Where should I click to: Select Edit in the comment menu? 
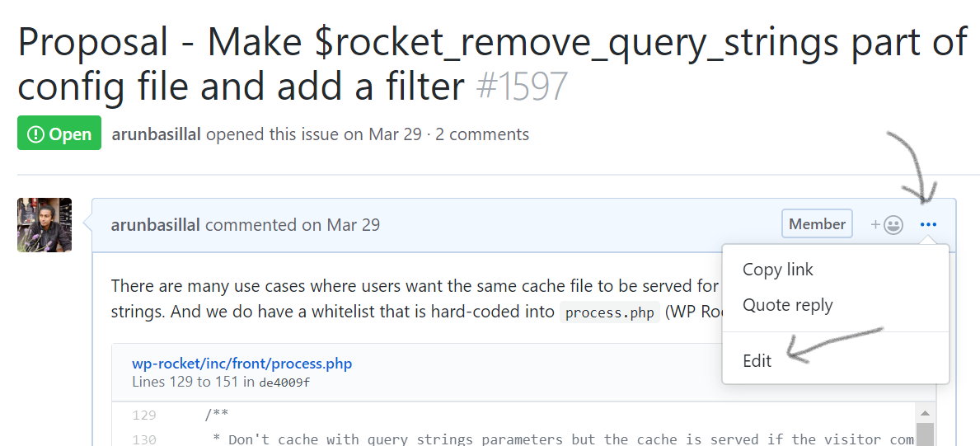[x=757, y=361]
